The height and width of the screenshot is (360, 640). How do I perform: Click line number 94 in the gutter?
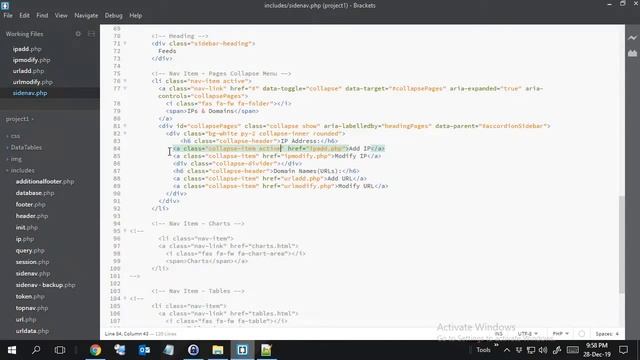coord(117,224)
